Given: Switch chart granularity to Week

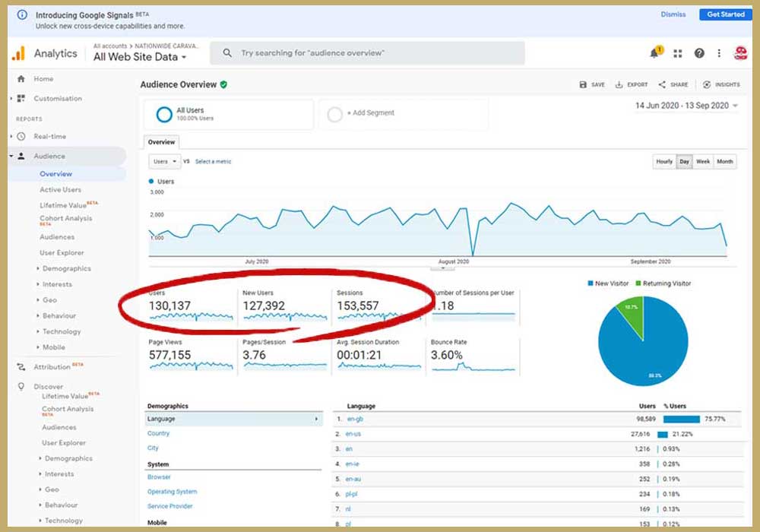Looking at the screenshot, I should pyautogui.click(x=703, y=162).
